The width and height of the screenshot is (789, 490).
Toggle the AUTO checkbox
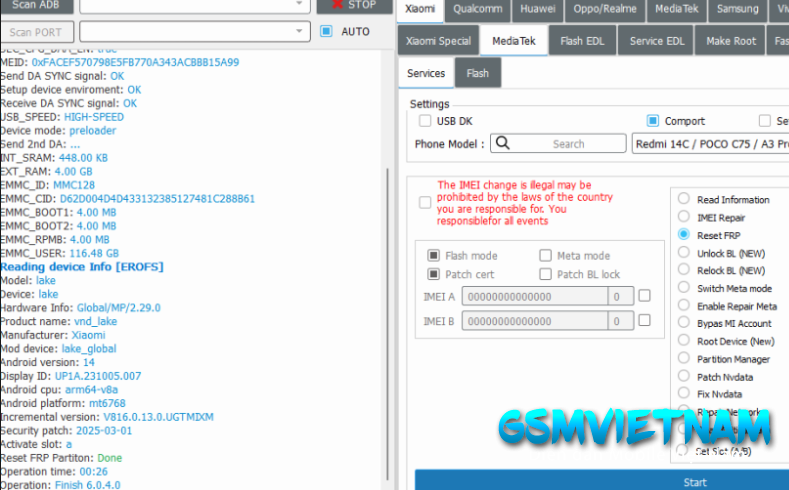click(x=326, y=32)
